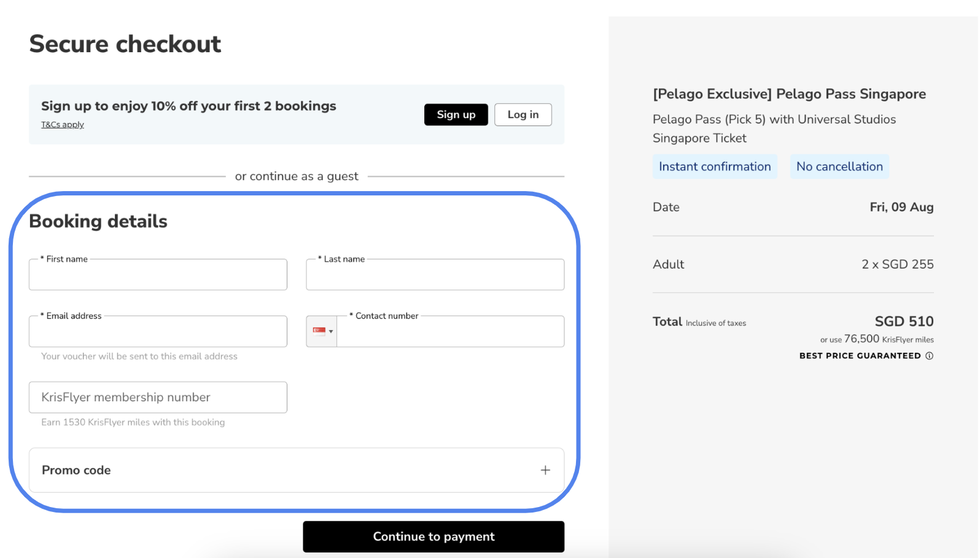Click the Pelago Pass Singapore product title
The image size is (980, 558).
789,94
